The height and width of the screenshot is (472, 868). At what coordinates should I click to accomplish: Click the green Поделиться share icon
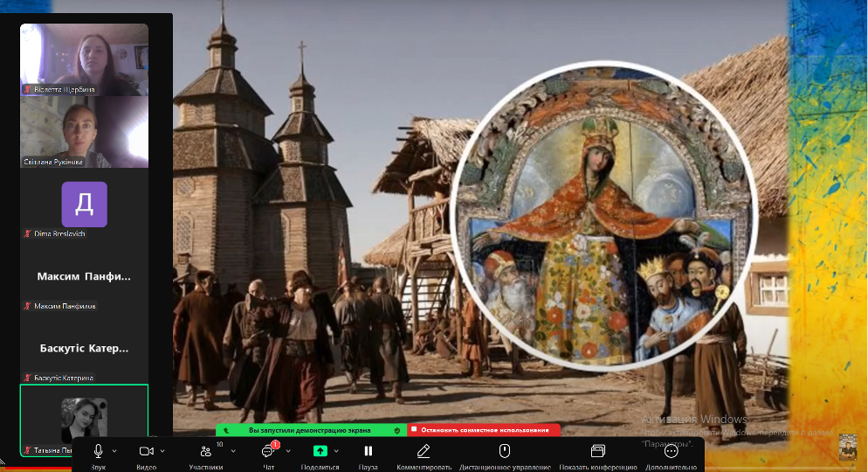click(320, 451)
